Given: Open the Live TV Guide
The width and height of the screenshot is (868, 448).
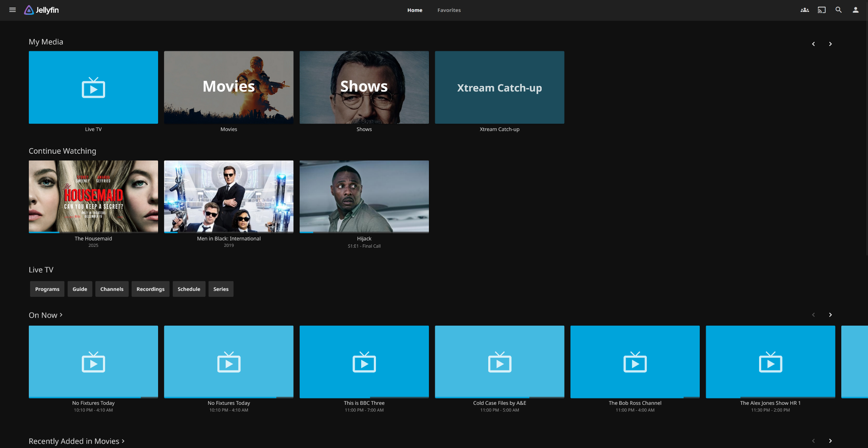Looking at the screenshot, I should pyautogui.click(x=80, y=289).
